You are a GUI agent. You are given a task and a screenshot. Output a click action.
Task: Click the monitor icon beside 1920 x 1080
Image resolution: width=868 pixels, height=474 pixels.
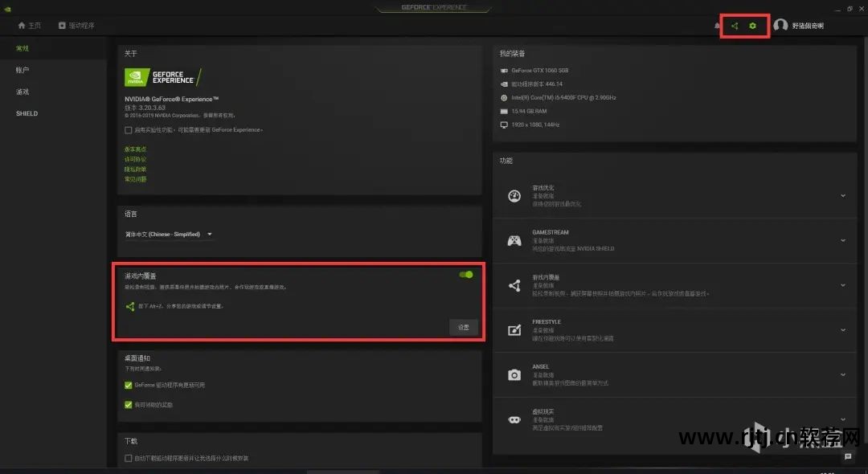[504, 125]
